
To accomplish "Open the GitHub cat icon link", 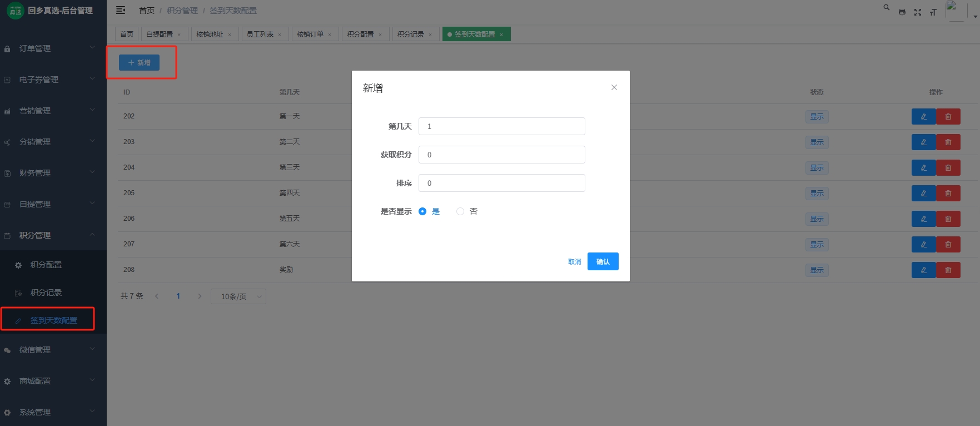I will [x=902, y=12].
